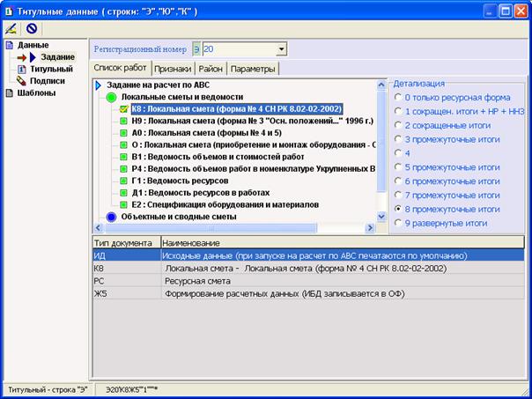
Task: Click the pencil edit toolbar icon
Action: [11, 29]
